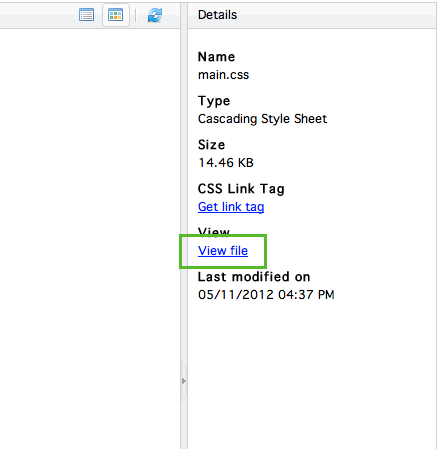
Task: Select the 14.46 KB size value
Action: (226, 163)
